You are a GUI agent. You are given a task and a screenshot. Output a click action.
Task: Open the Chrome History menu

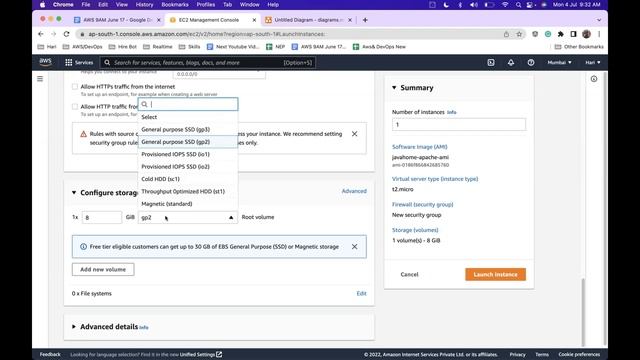click(x=144, y=5)
